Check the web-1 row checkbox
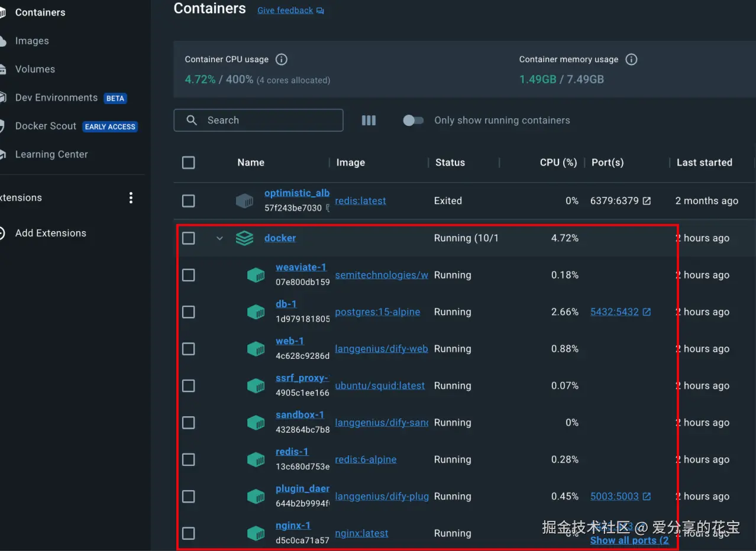This screenshot has width=756, height=551. coord(188,349)
